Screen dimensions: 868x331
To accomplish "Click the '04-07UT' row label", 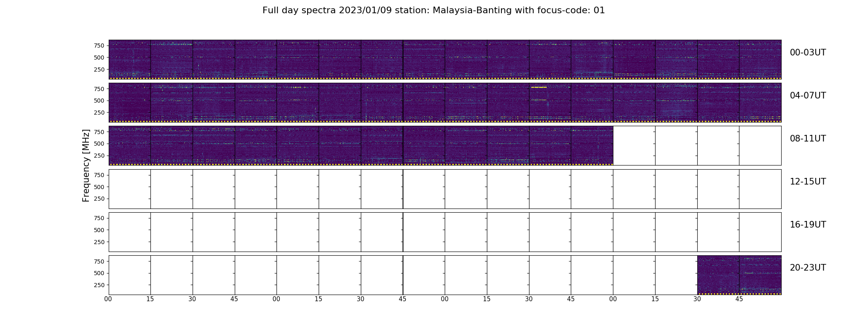I will (x=808, y=96).
